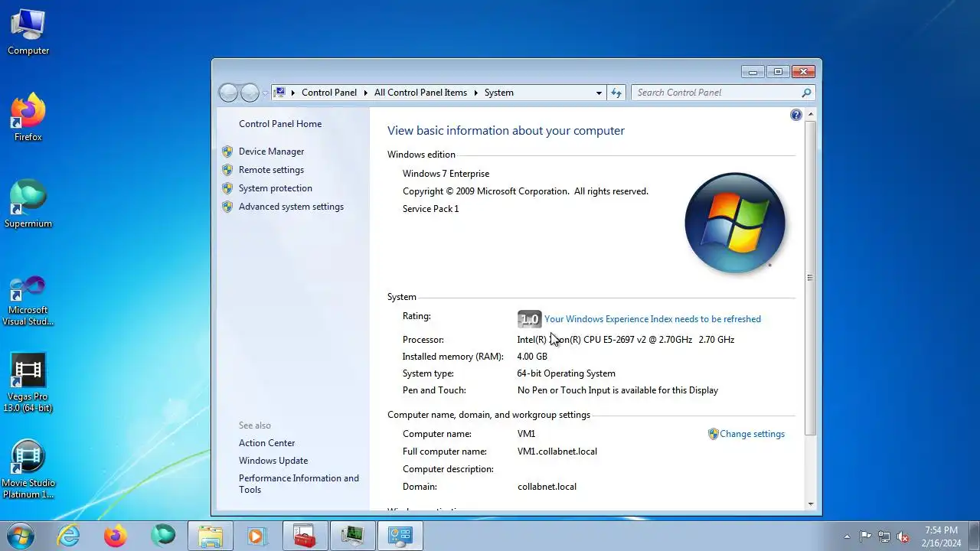The image size is (980, 551).
Task: Click the shield icon beside Remote settings
Action: pos(227,170)
